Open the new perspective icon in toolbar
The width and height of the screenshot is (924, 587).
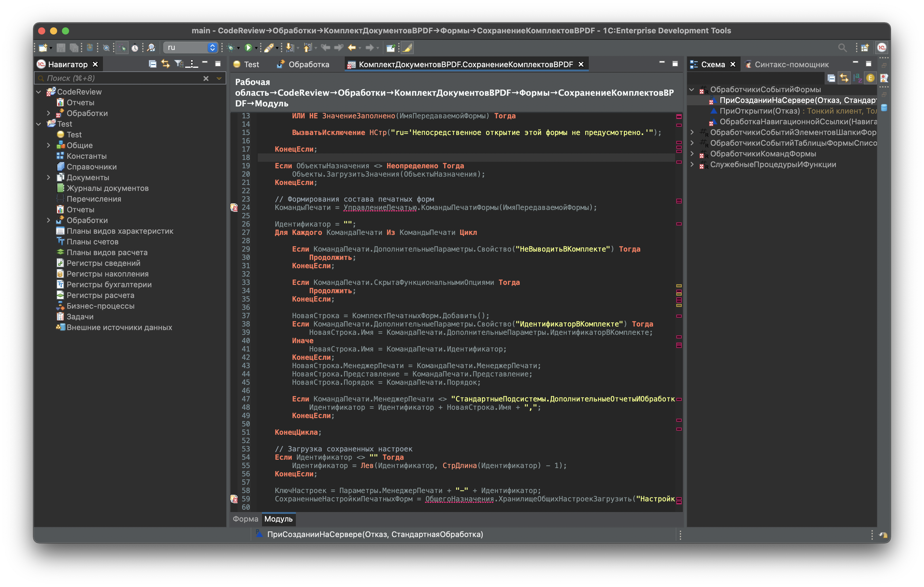pyautogui.click(x=864, y=48)
